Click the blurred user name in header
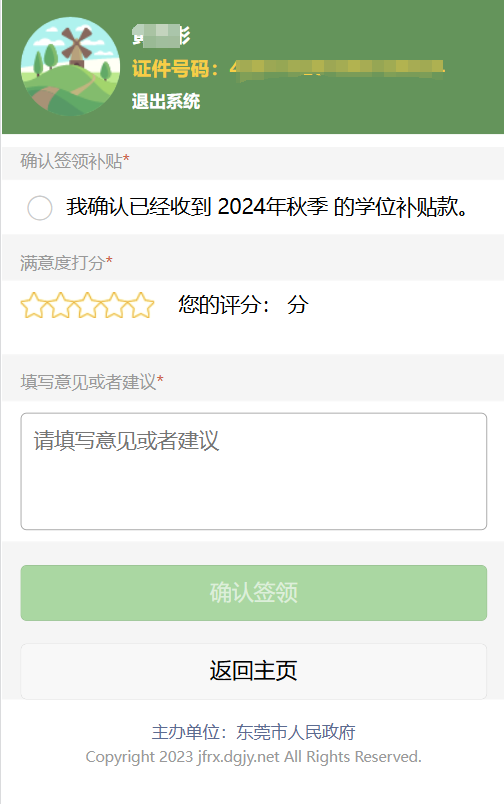 (161, 35)
